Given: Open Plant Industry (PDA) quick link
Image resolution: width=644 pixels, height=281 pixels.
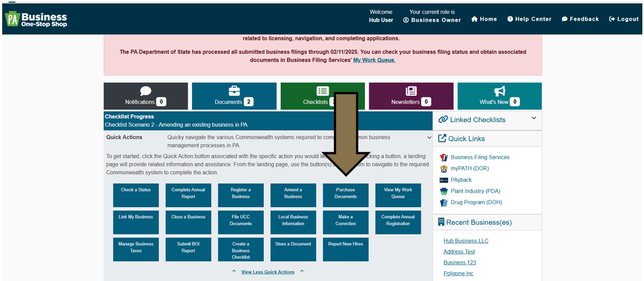Looking at the screenshot, I should (475, 191).
